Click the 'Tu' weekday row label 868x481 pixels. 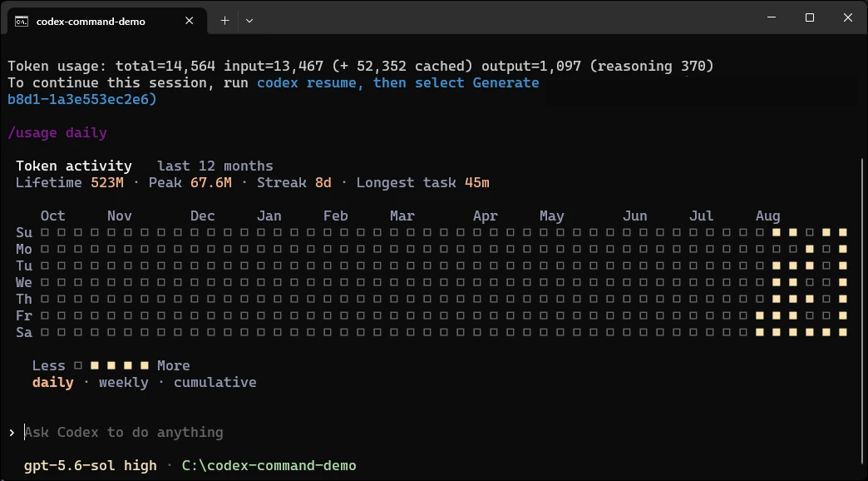[x=24, y=266]
